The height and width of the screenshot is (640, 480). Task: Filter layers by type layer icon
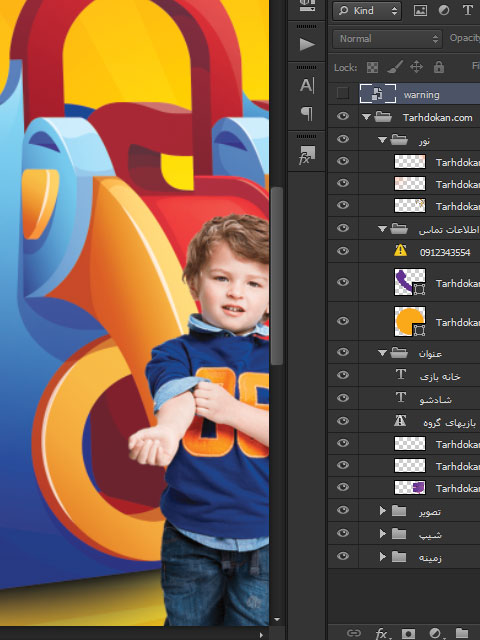pos(467,11)
